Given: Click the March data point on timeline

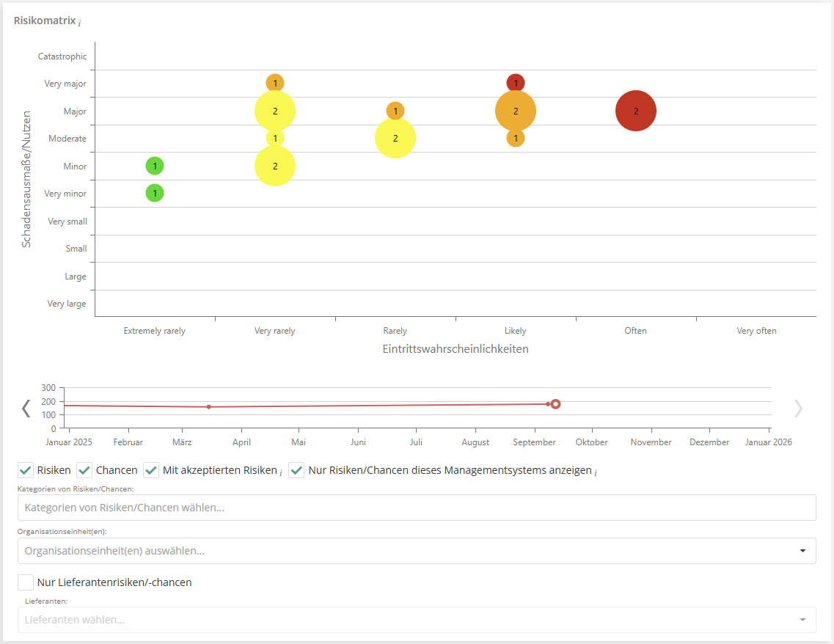Looking at the screenshot, I should click(209, 407).
